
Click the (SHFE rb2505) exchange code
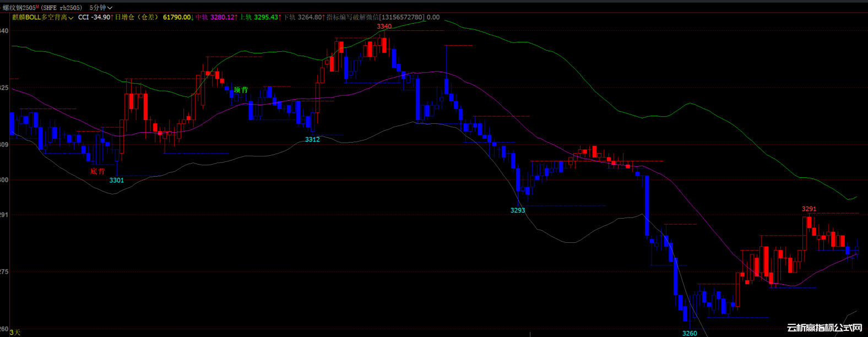[62, 8]
